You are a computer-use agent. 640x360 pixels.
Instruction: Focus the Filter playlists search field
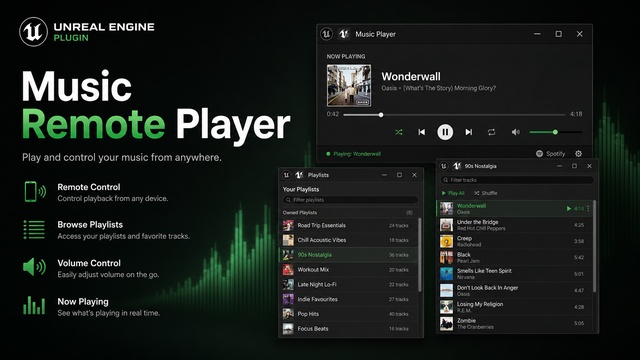[351, 200]
